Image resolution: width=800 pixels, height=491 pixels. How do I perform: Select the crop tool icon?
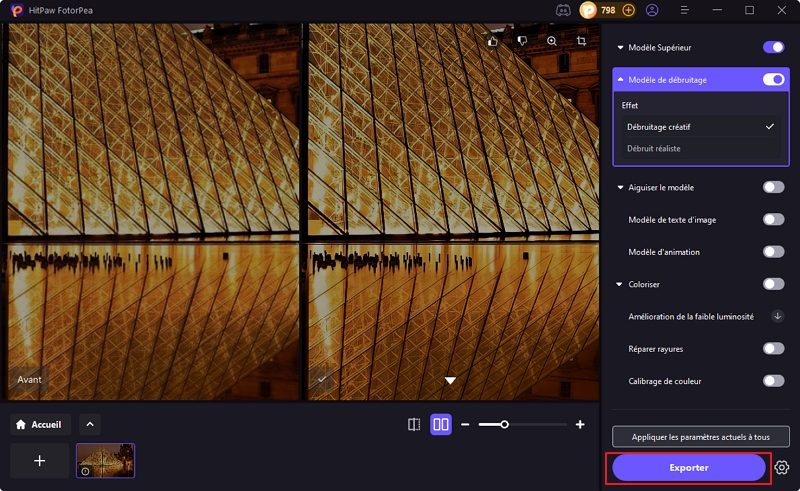point(582,41)
